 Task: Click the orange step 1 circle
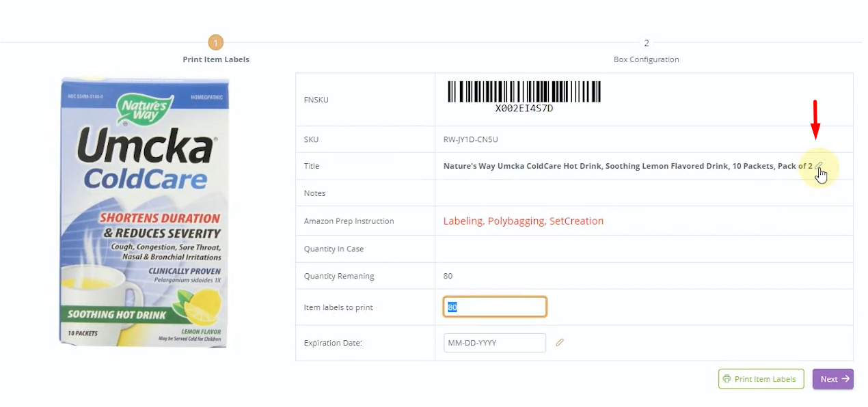215,43
